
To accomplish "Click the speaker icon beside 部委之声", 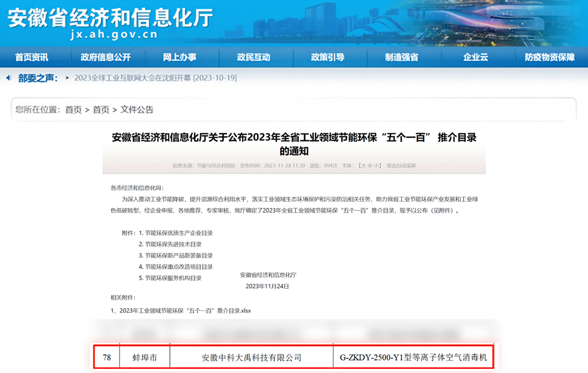I will pyautogui.click(x=9, y=78).
